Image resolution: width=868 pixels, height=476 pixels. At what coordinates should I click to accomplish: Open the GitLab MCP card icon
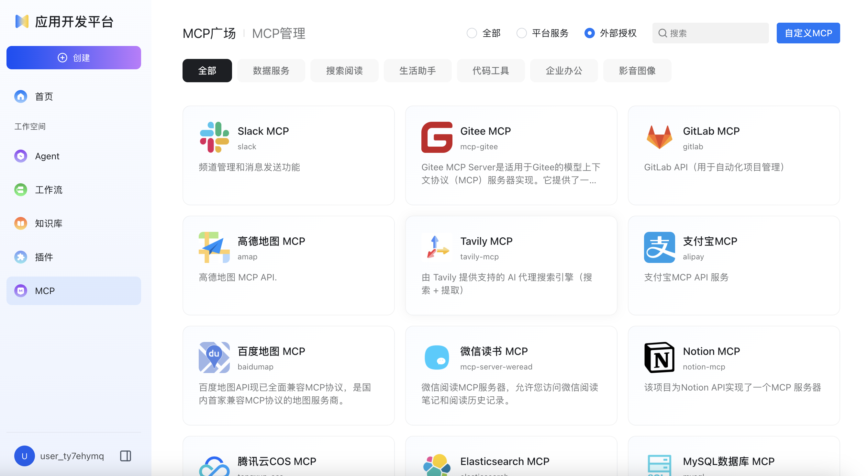point(660,137)
